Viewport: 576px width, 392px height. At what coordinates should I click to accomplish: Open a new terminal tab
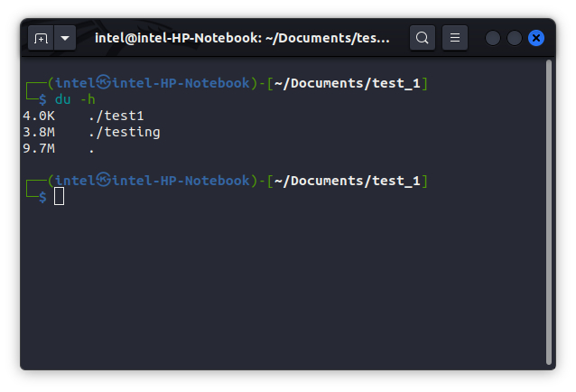41,38
